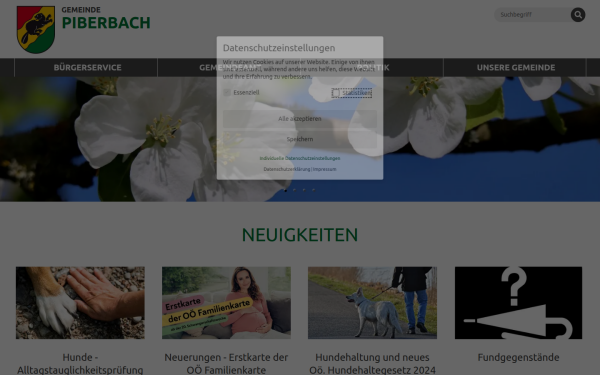This screenshot has width=600, height=375.
Task: Click the search magnifier icon
Action: click(578, 15)
